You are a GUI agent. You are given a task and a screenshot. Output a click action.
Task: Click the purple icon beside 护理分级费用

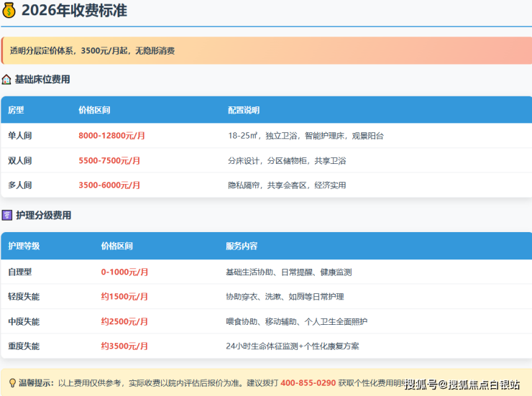pyautogui.click(x=7, y=215)
